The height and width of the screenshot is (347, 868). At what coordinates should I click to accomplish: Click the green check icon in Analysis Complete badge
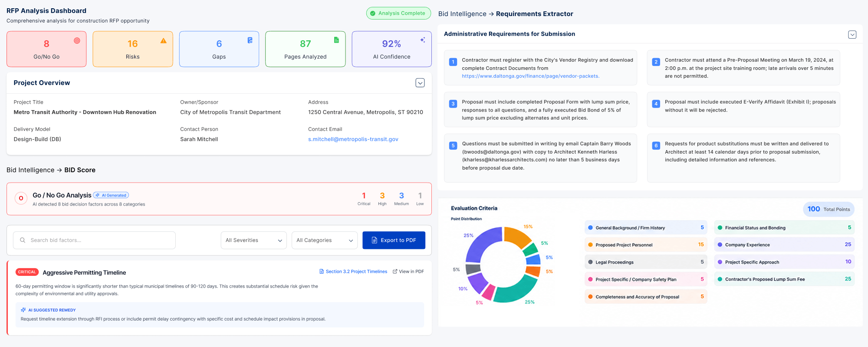(373, 13)
